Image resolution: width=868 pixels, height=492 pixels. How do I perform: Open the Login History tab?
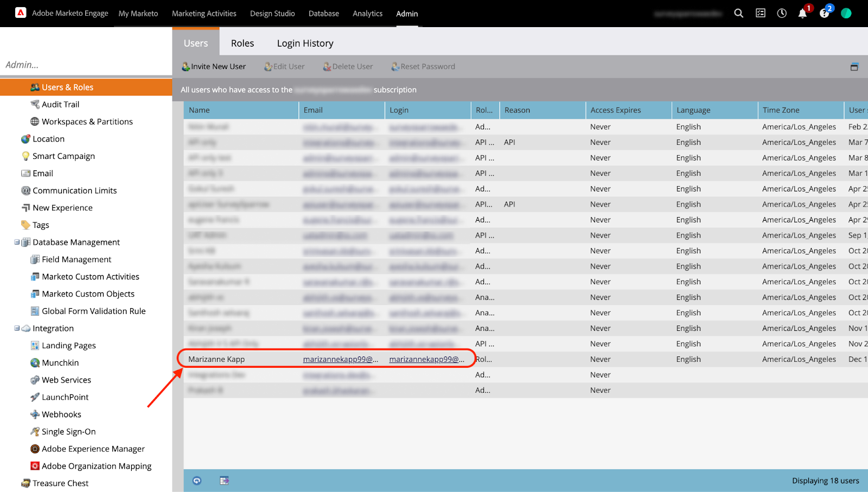305,43
